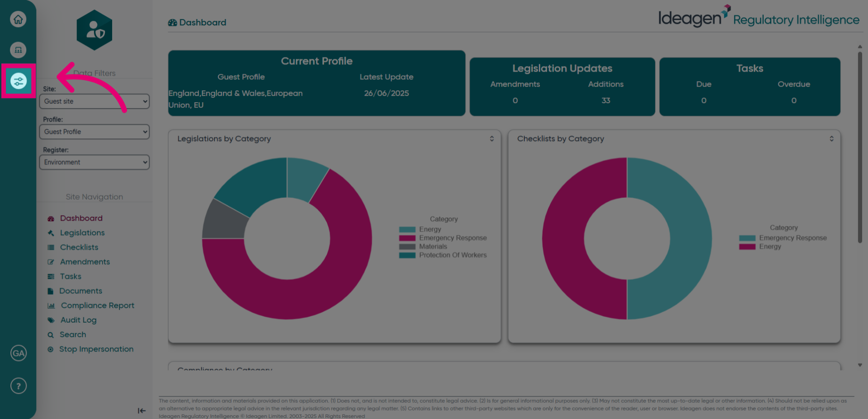
Task: Click the Documents file icon
Action: [51, 291]
